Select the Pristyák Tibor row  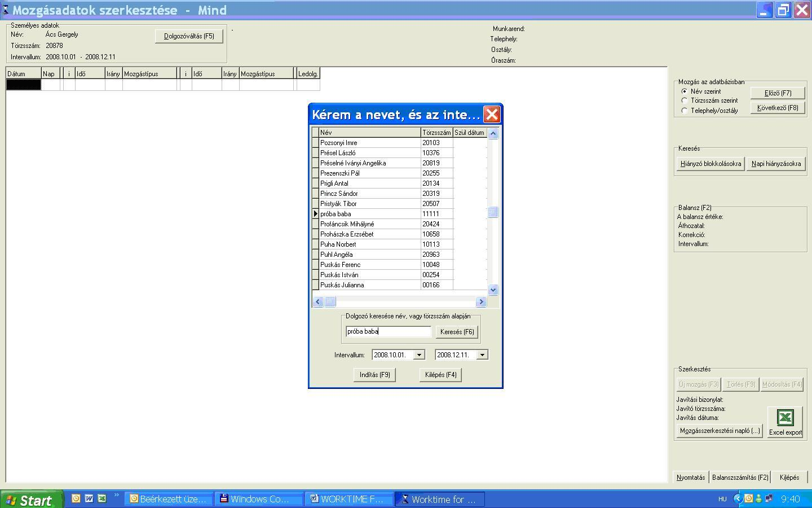[x=400, y=204]
